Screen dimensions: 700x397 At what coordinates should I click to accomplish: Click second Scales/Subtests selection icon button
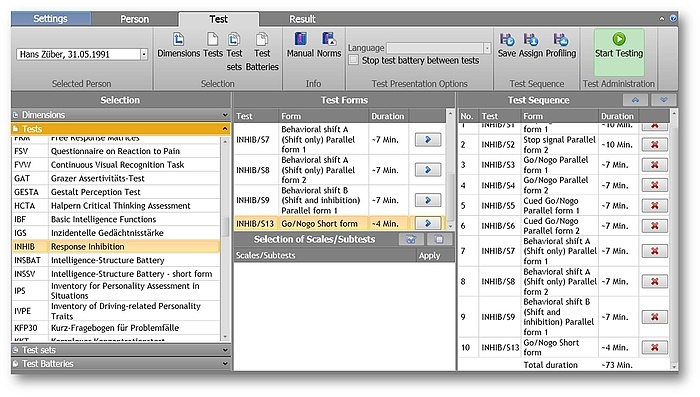coord(439,239)
